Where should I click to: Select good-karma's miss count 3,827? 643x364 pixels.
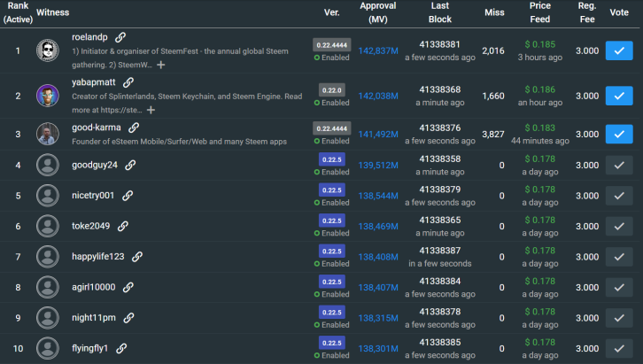(x=493, y=135)
